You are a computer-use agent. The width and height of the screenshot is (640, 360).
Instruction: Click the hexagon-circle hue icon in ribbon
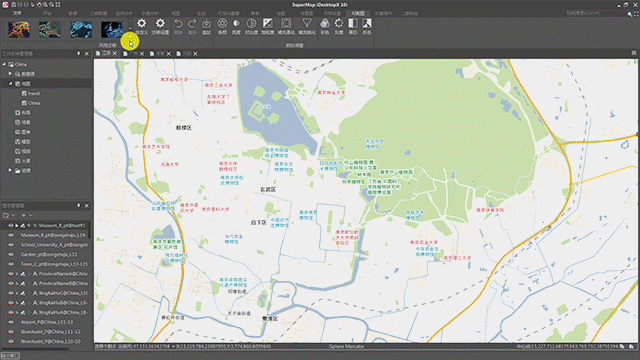[222, 24]
